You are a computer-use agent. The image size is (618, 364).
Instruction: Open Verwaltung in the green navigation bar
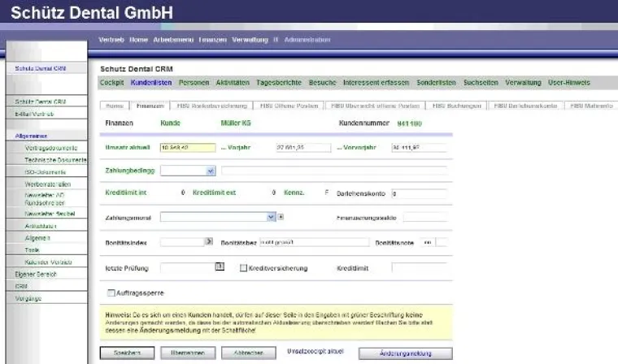(x=524, y=83)
